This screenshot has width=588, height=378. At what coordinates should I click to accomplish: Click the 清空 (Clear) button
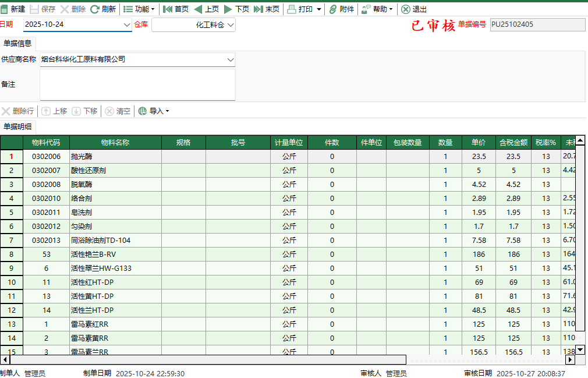(118, 111)
